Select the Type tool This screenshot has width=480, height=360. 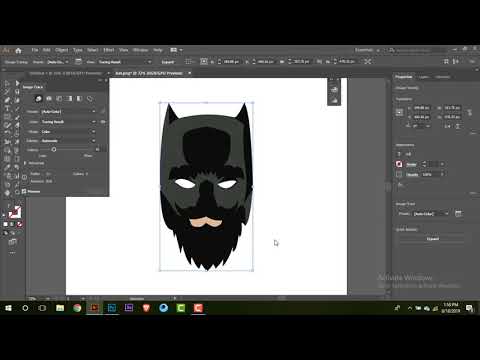(x=7, y=108)
